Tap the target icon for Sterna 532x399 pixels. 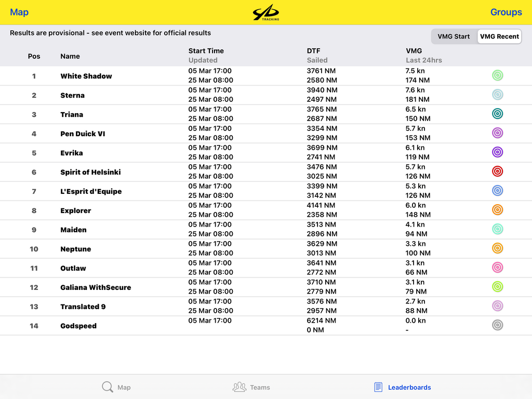click(x=497, y=95)
